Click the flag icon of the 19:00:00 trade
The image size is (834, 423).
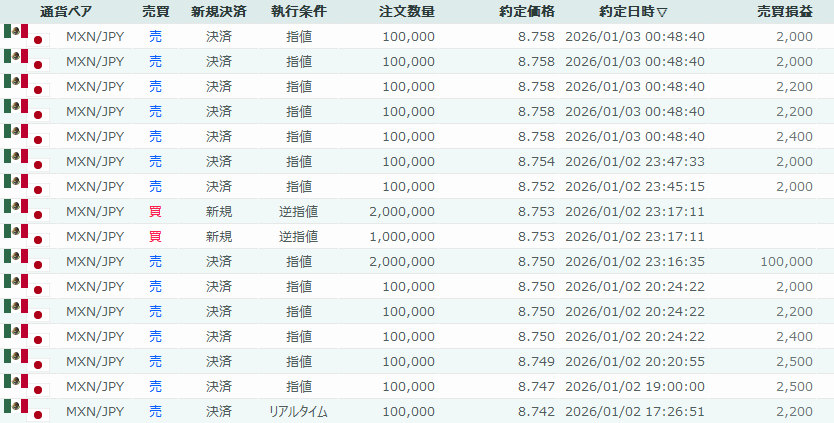click(x=26, y=386)
